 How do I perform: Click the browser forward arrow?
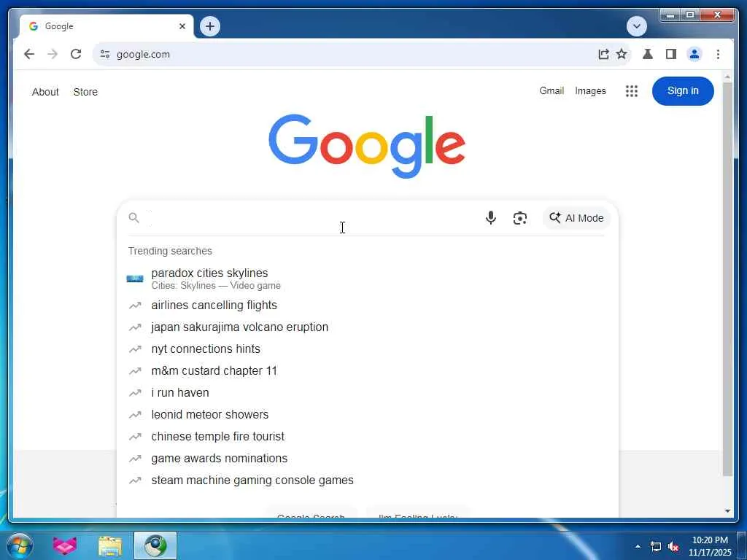[53, 54]
